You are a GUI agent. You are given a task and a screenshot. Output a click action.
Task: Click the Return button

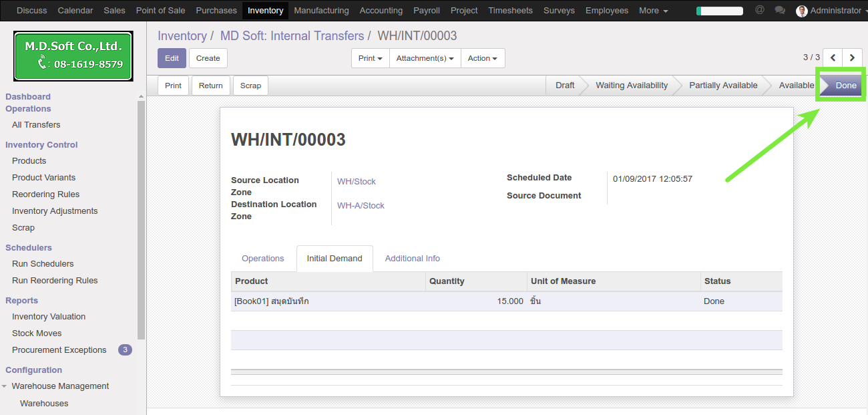210,86
